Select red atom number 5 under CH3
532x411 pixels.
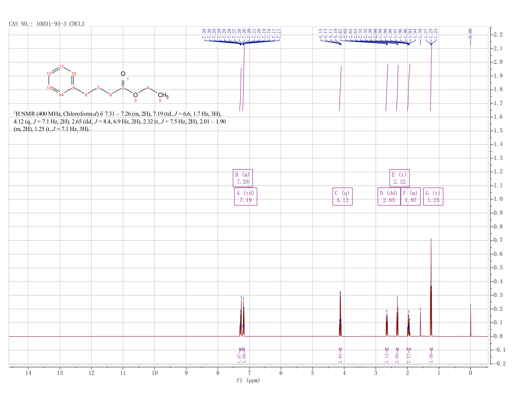160,101
